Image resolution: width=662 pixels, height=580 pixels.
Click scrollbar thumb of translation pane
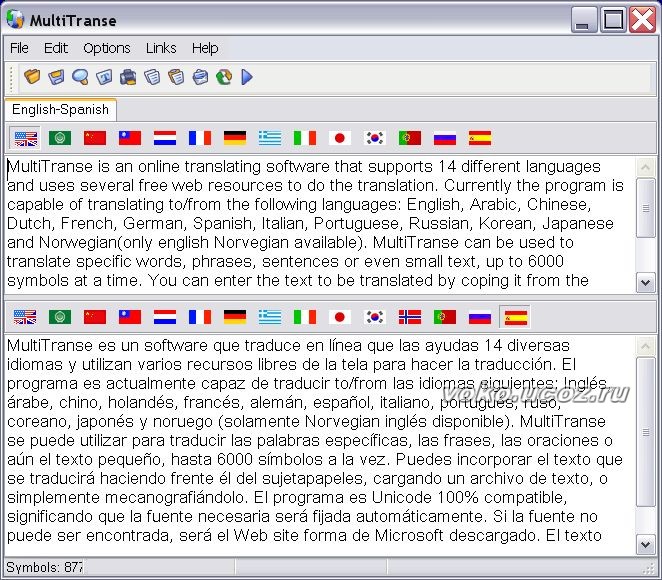(646, 431)
